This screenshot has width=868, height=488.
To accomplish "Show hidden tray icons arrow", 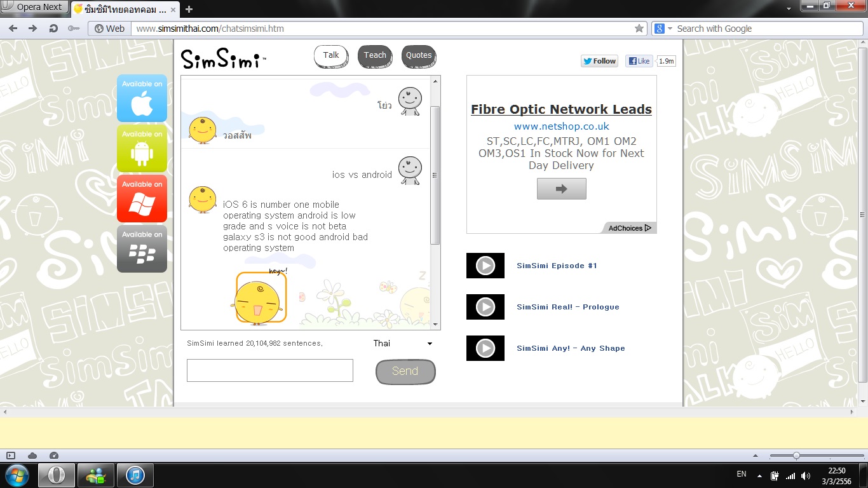I will coord(759,476).
